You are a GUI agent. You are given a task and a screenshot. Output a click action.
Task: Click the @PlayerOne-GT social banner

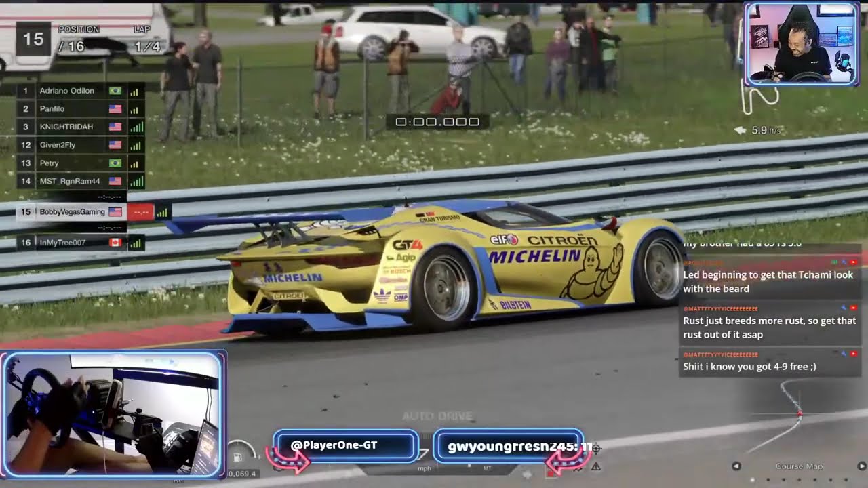(346, 446)
